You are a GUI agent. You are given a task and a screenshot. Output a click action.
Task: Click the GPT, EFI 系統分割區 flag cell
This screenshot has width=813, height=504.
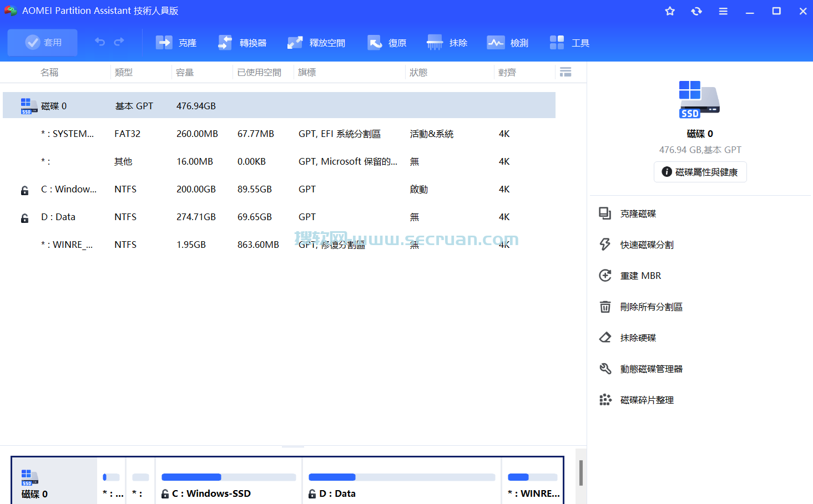coord(340,134)
